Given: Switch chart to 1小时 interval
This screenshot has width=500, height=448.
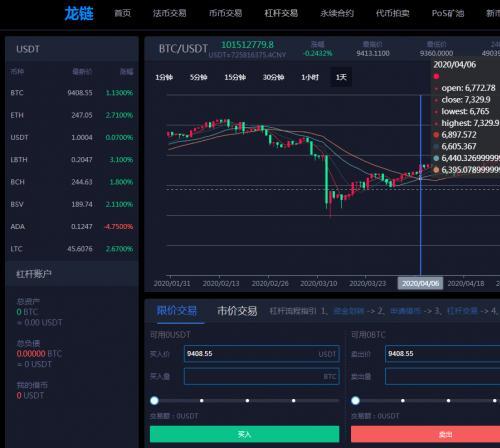Looking at the screenshot, I should [x=310, y=77].
